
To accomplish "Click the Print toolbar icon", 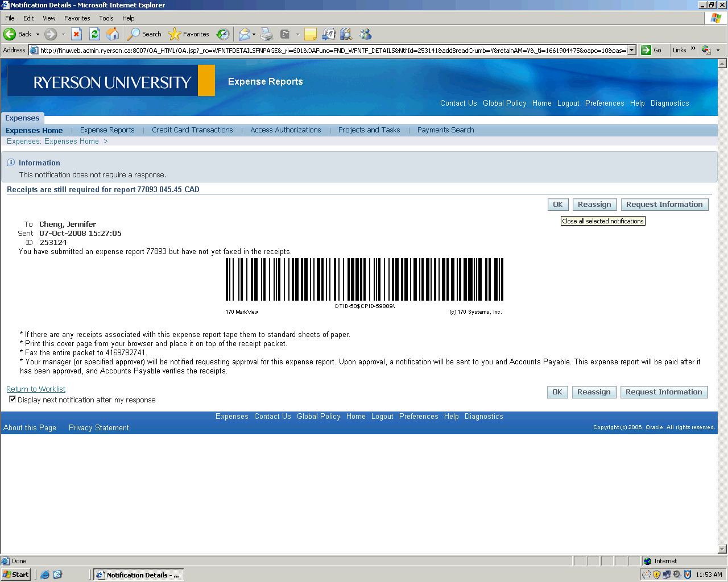I will (267, 34).
